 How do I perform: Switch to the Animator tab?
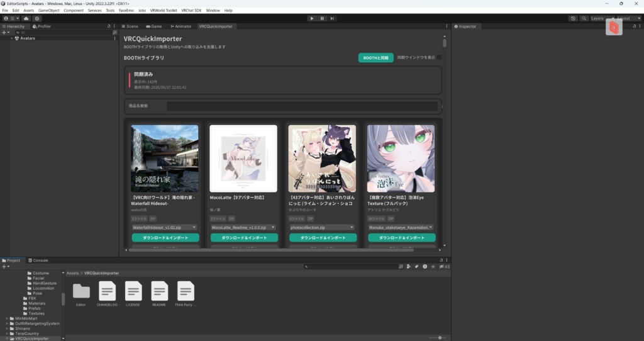(180, 26)
